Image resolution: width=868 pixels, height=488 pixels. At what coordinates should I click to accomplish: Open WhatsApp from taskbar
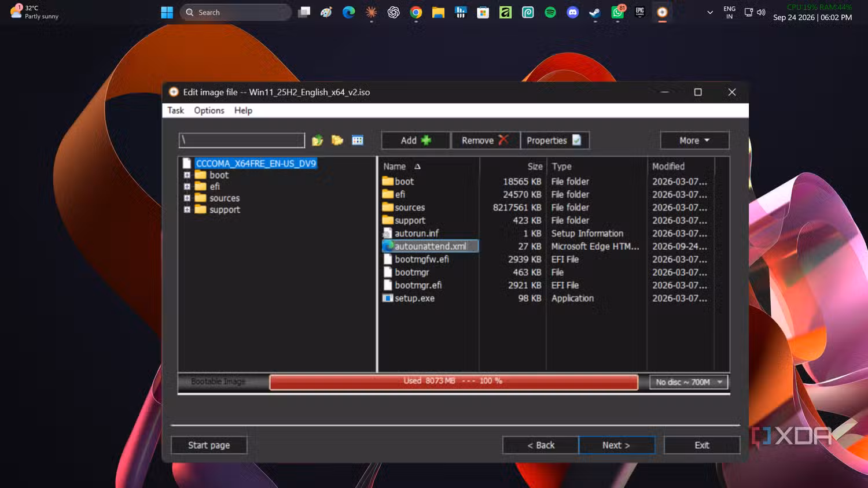click(x=617, y=12)
